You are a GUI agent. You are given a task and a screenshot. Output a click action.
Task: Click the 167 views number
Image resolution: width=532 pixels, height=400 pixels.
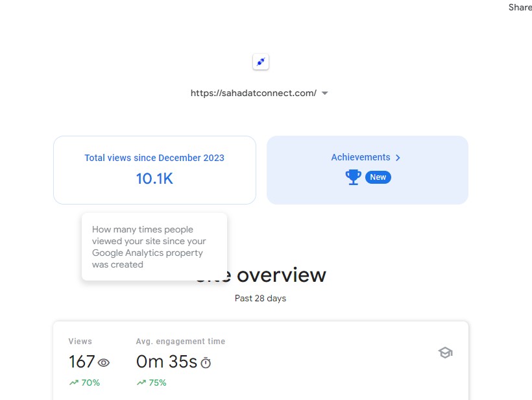[x=82, y=362]
